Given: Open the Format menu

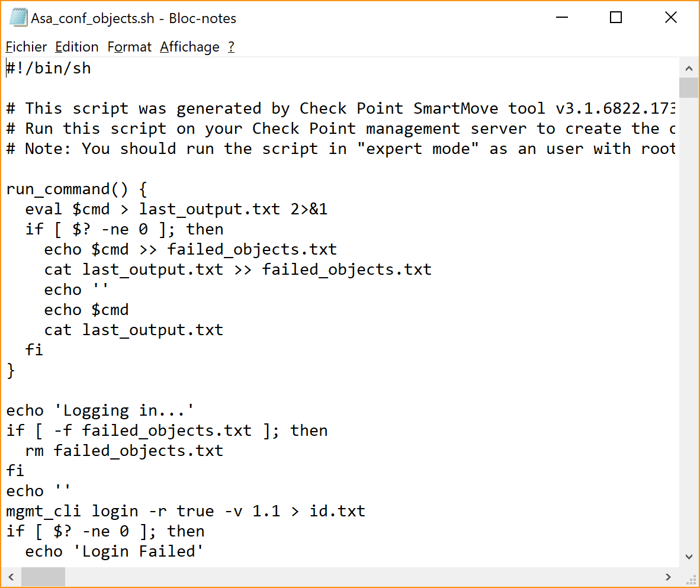Looking at the screenshot, I should (130, 47).
